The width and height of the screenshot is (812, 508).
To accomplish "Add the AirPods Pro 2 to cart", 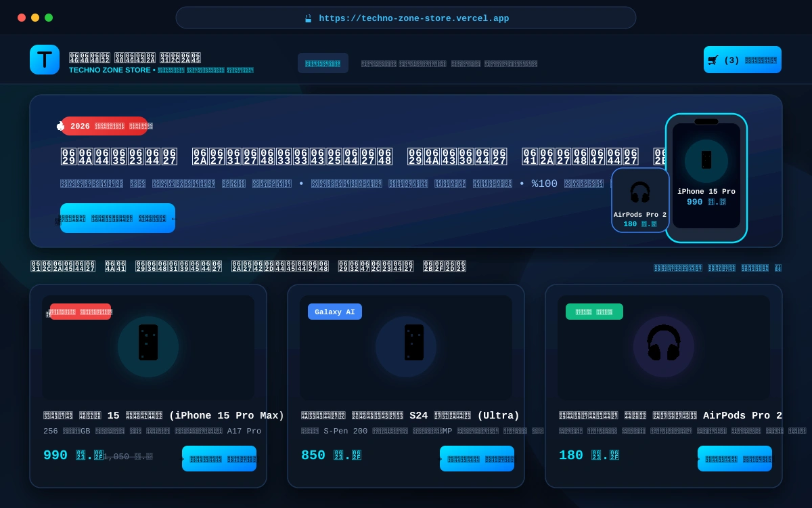I will (735, 459).
